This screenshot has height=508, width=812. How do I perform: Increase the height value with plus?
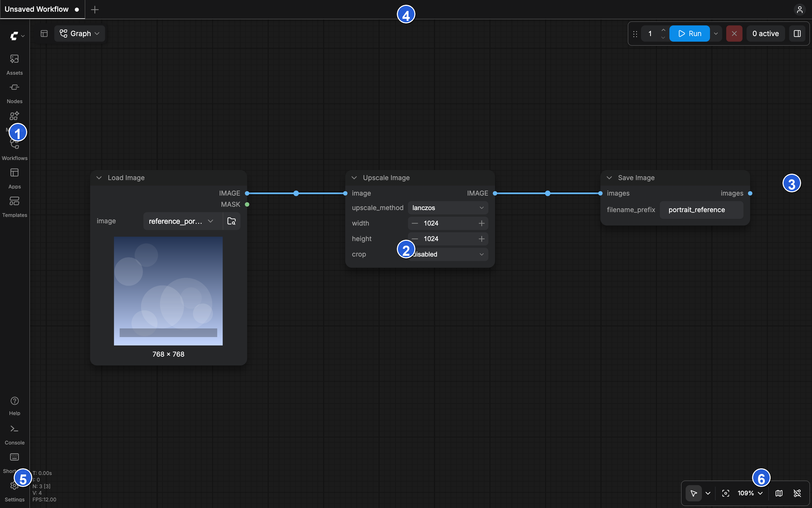click(x=482, y=239)
